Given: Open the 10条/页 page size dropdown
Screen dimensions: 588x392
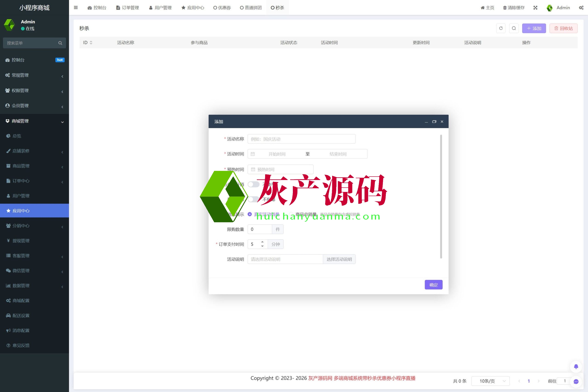Looking at the screenshot, I should (490, 381).
